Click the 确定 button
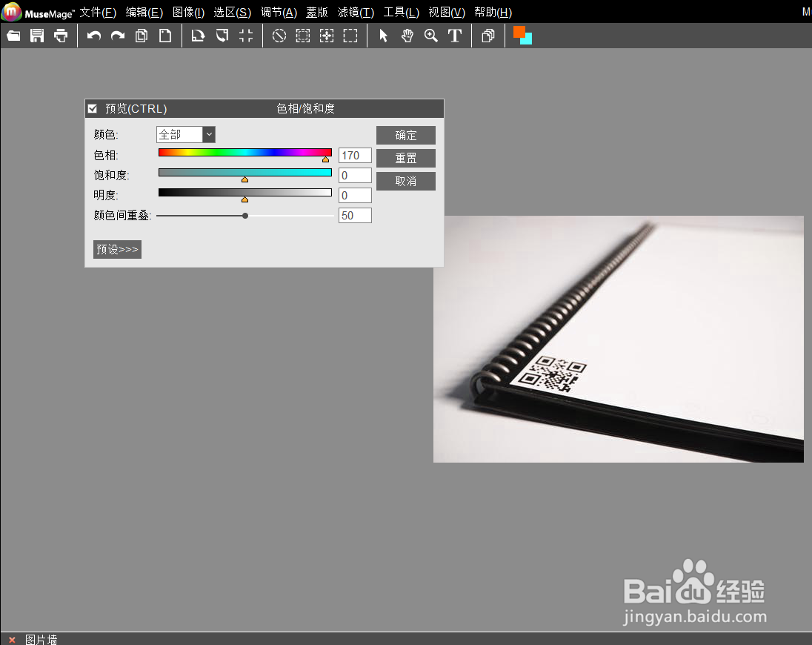This screenshot has width=812, height=645. point(406,135)
